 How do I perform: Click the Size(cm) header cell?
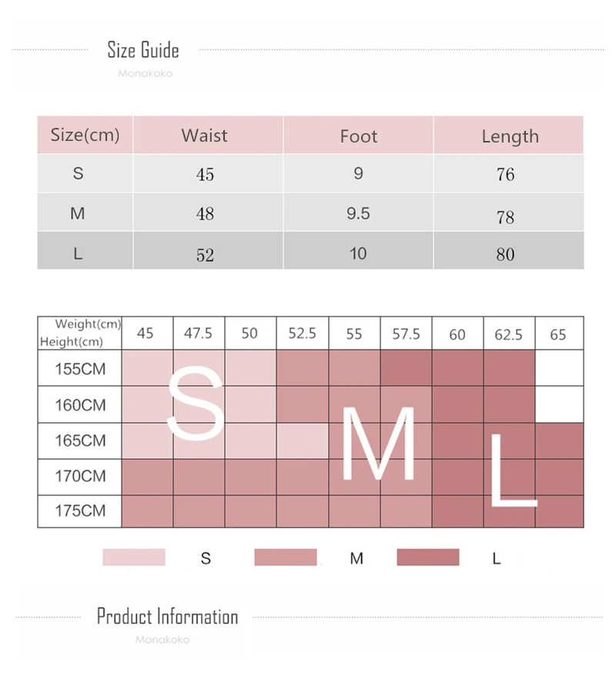click(x=85, y=135)
